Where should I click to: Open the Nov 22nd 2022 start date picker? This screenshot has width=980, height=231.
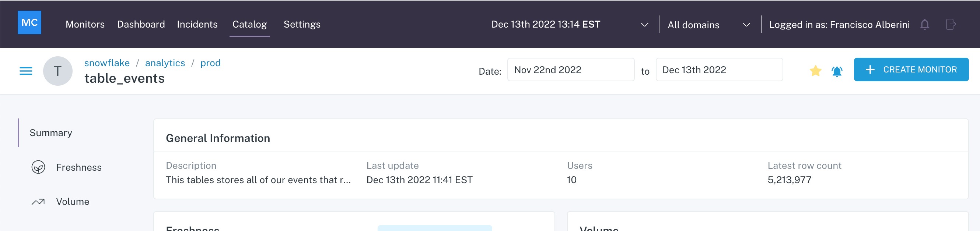point(571,70)
